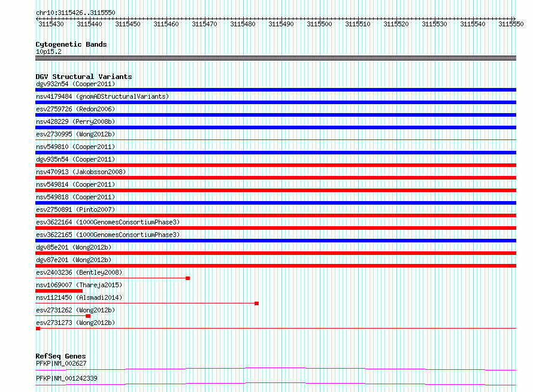Click the chr10:3115426..3115550 region label
The image size is (533, 392).
tap(75, 13)
